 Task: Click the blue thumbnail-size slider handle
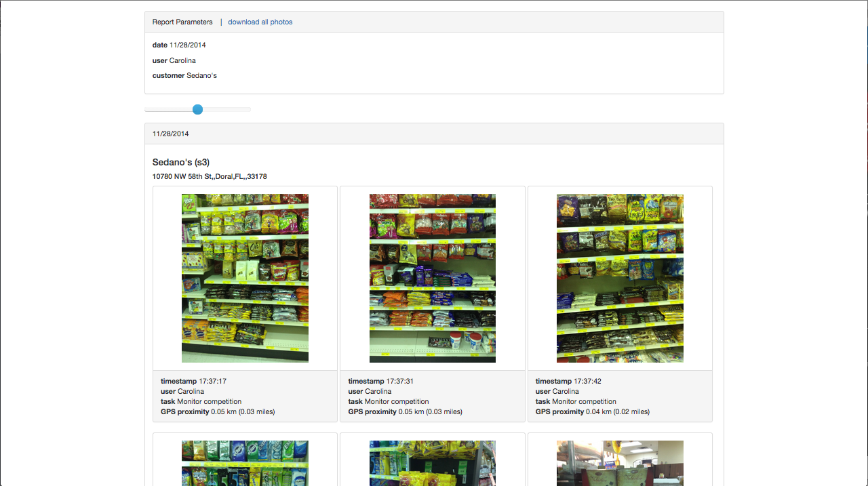coord(197,109)
